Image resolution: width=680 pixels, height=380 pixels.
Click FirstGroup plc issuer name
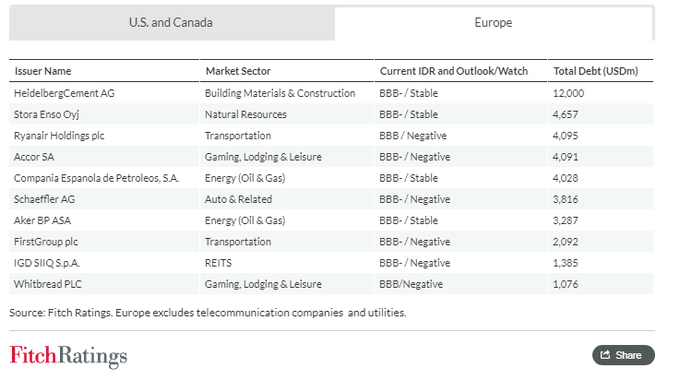[x=46, y=242]
